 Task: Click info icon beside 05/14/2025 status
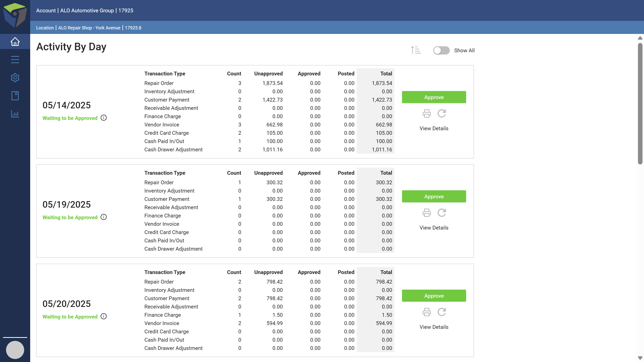(104, 118)
